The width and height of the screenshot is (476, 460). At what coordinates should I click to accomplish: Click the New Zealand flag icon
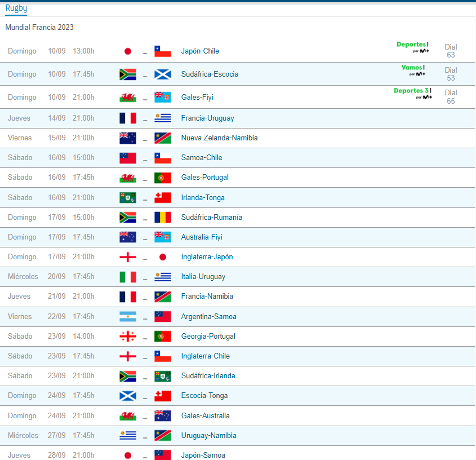(x=128, y=138)
